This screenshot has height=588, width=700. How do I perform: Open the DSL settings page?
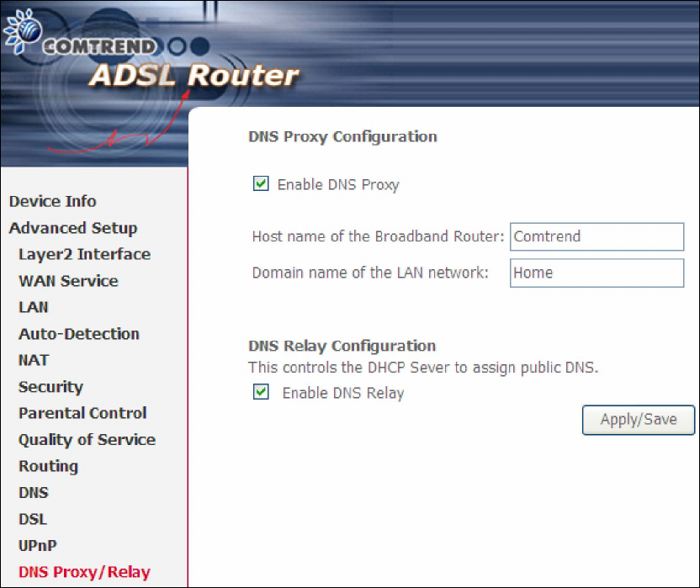coord(33,519)
